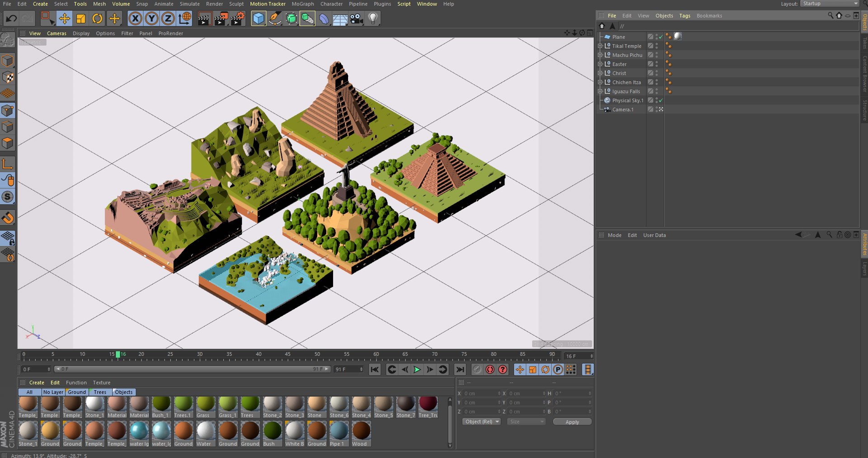The height and width of the screenshot is (458, 868).
Task: Open the Layout Startup dropdown
Action: coord(829,4)
